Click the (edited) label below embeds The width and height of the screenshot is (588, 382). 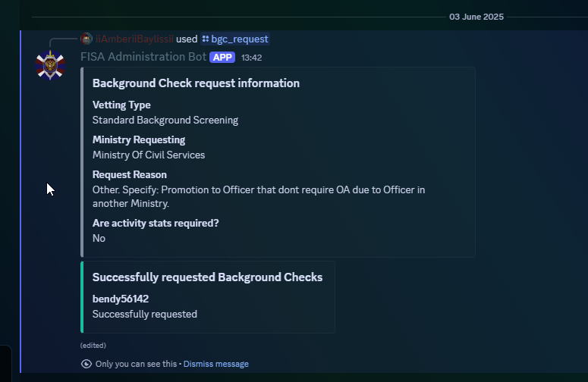[x=93, y=346]
